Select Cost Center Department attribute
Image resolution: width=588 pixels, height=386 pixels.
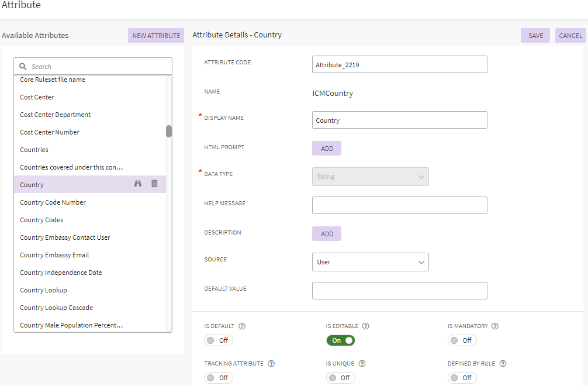tap(56, 115)
